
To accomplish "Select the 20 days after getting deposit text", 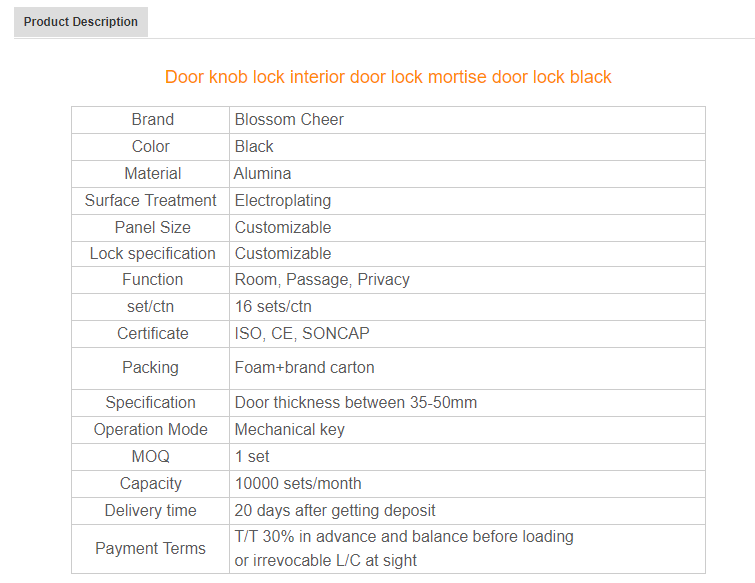I will point(335,511).
